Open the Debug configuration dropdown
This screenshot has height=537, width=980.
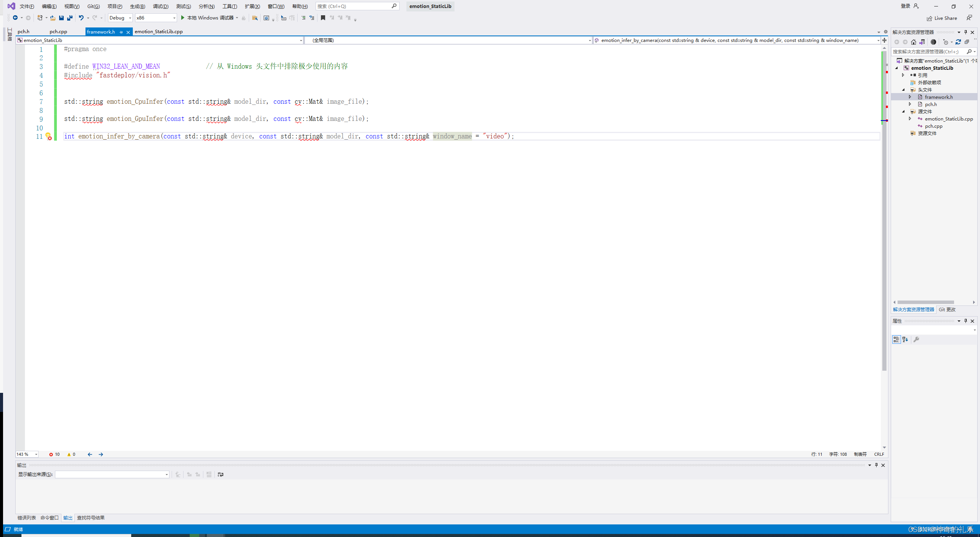pos(120,18)
